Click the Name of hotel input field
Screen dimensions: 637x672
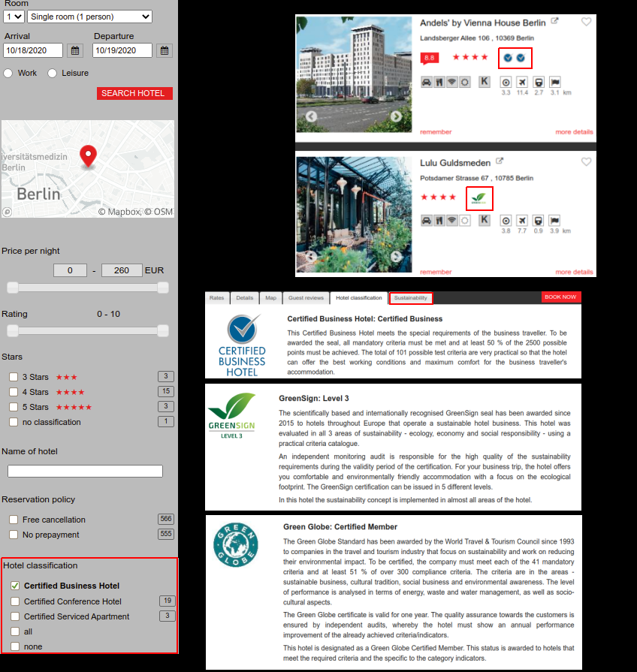(86, 471)
